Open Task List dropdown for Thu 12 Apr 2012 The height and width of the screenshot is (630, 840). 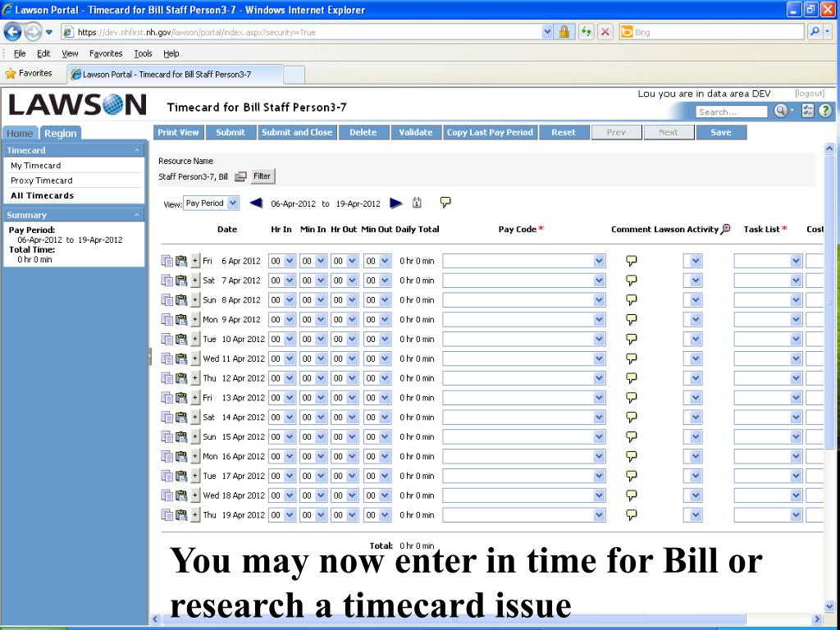point(796,378)
